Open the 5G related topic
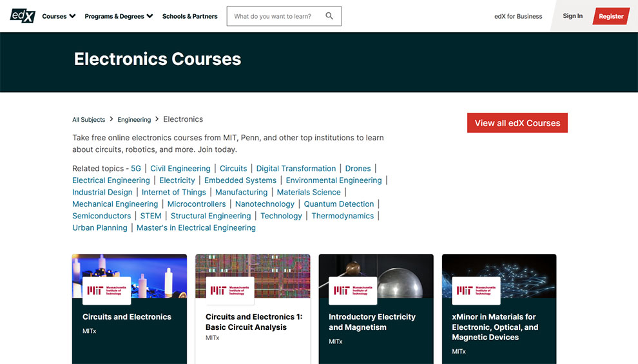Viewport: 638px width, 364px height. (x=136, y=168)
